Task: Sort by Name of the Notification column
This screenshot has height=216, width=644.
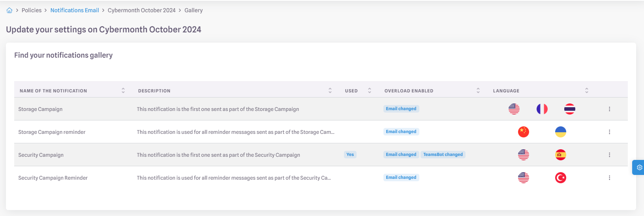Action: point(123,90)
